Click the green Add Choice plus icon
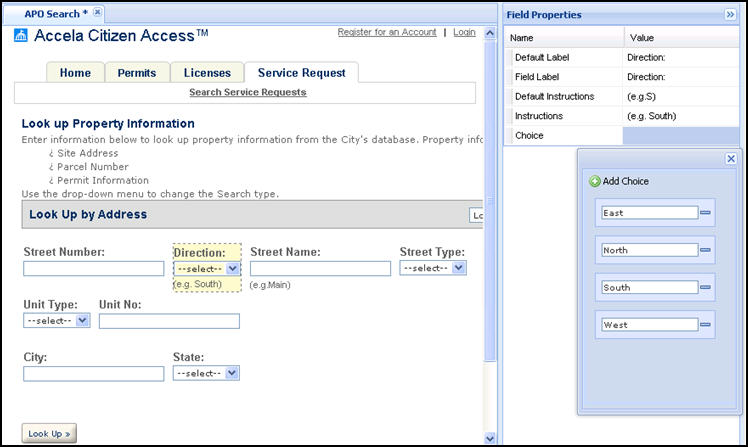Image resolution: width=748 pixels, height=447 pixels. click(595, 181)
